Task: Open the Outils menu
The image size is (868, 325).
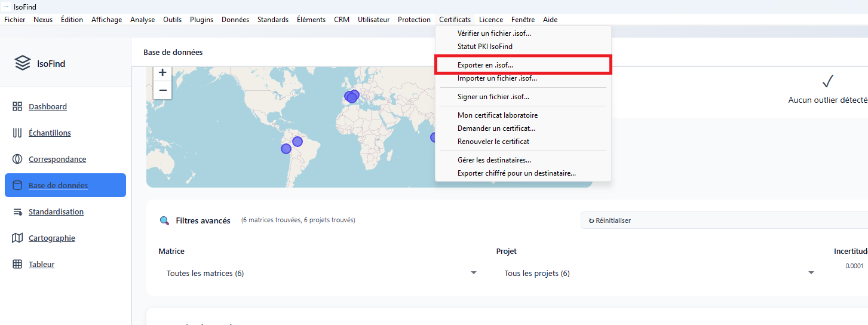Action: coord(173,20)
